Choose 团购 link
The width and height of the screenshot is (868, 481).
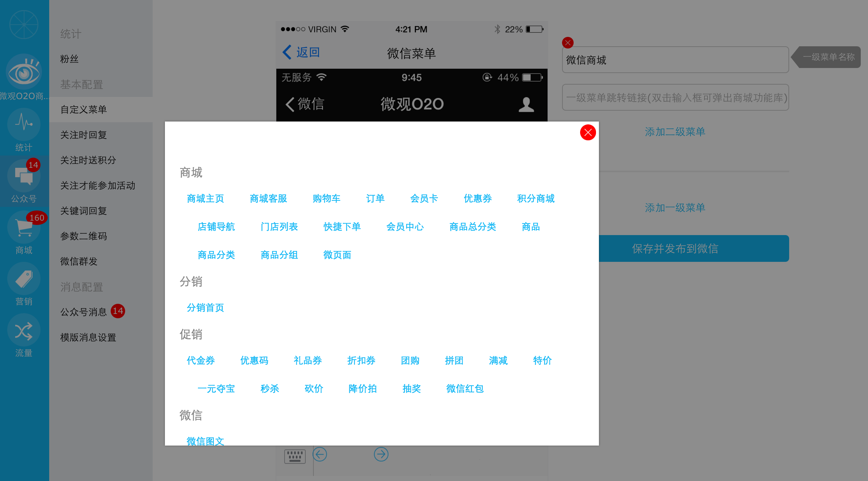(x=410, y=361)
